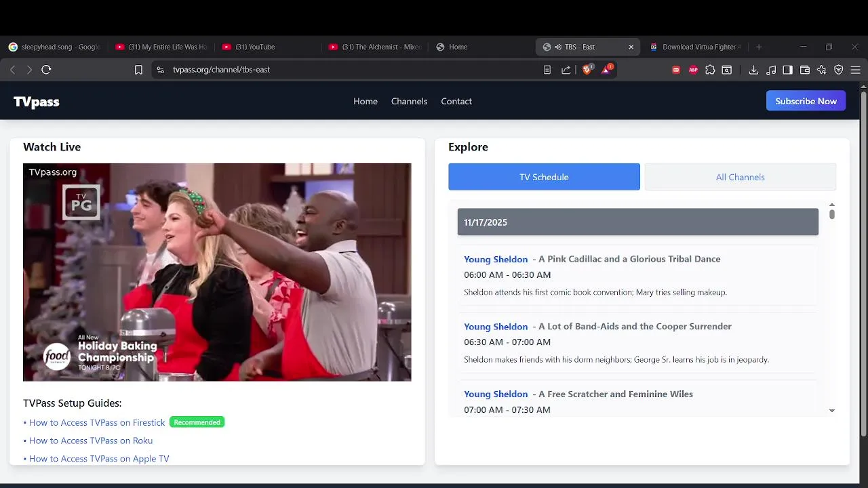
Task: Click the 07:00 AM - 07:30 AM time
Action: 507,410
